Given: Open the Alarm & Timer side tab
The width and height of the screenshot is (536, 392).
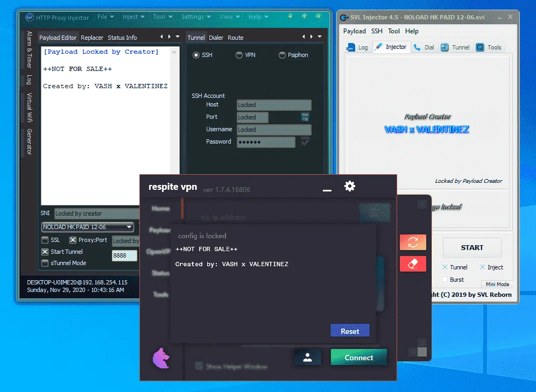Looking at the screenshot, I should pos(30,49).
